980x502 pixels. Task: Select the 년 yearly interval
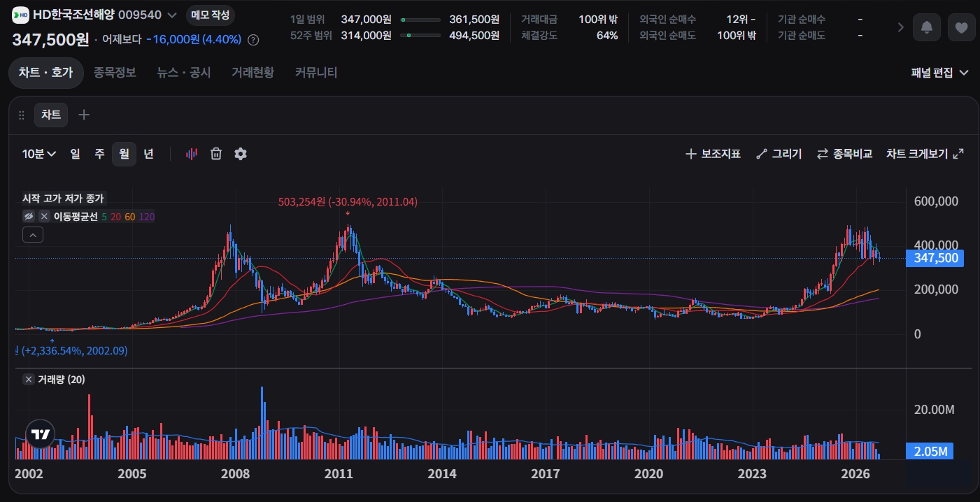148,154
